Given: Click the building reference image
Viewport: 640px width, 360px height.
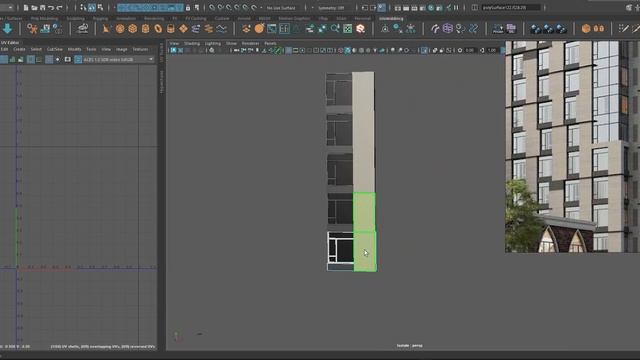Looking at the screenshot, I should 572,146.
